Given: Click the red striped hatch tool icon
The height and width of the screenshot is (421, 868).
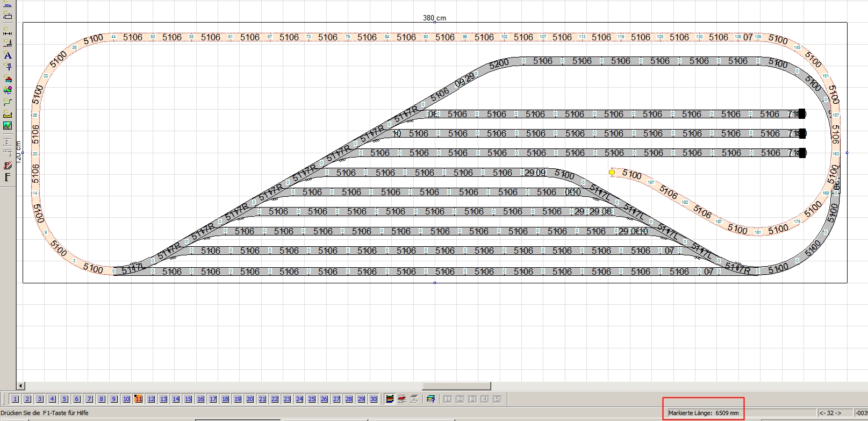Looking at the screenshot, I should (x=8, y=165).
